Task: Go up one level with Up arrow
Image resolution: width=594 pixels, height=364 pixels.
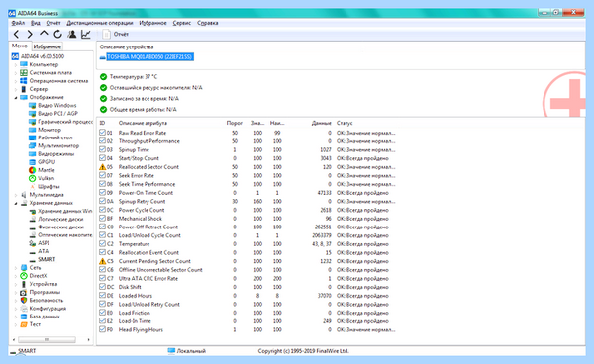Action: pos(44,34)
